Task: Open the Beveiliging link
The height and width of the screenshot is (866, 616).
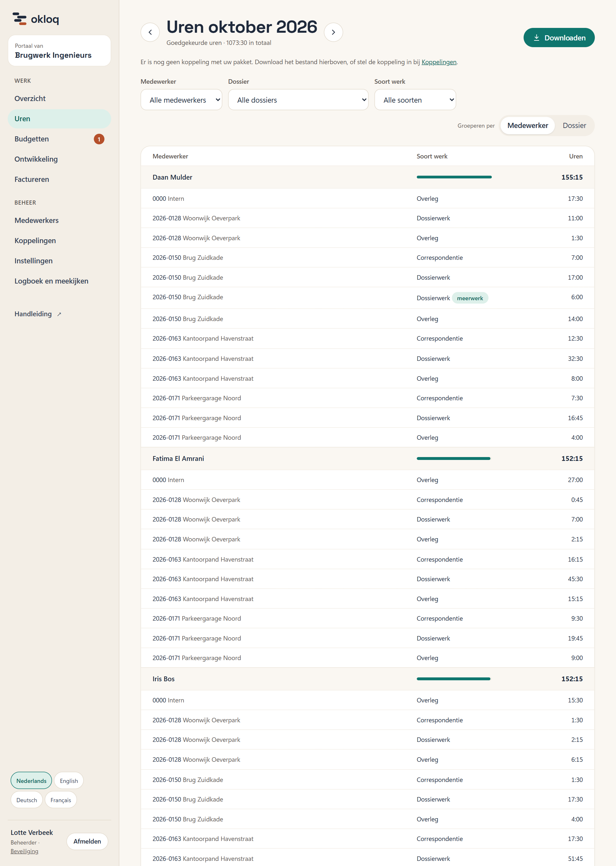Action: [x=24, y=851]
